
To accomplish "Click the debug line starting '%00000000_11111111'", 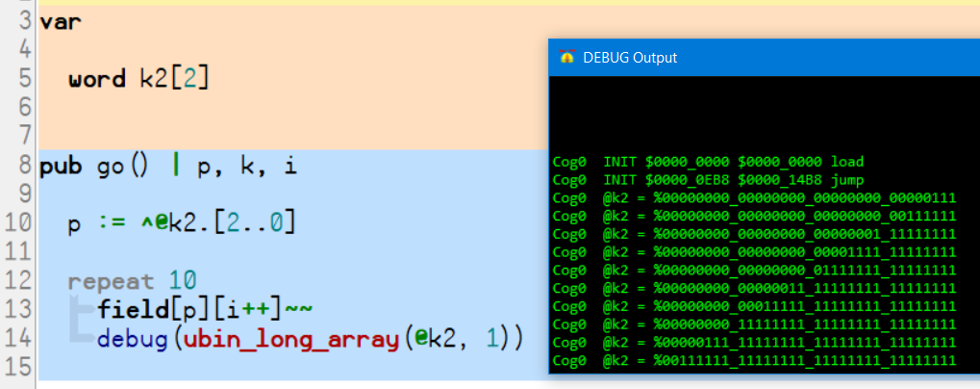I will click(754, 325).
